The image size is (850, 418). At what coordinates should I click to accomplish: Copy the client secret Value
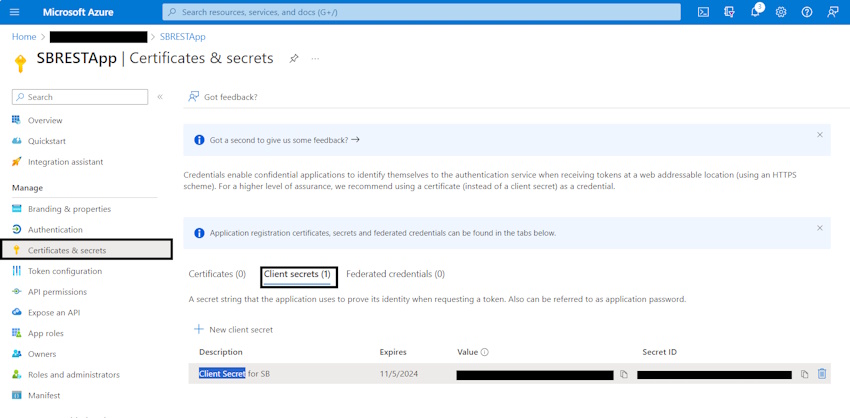click(624, 374)
